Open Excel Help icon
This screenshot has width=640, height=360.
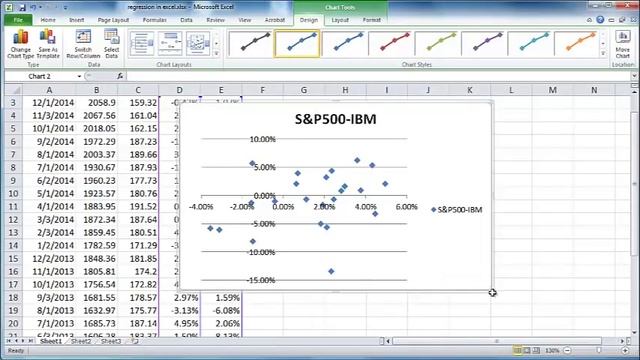point(600,20)
